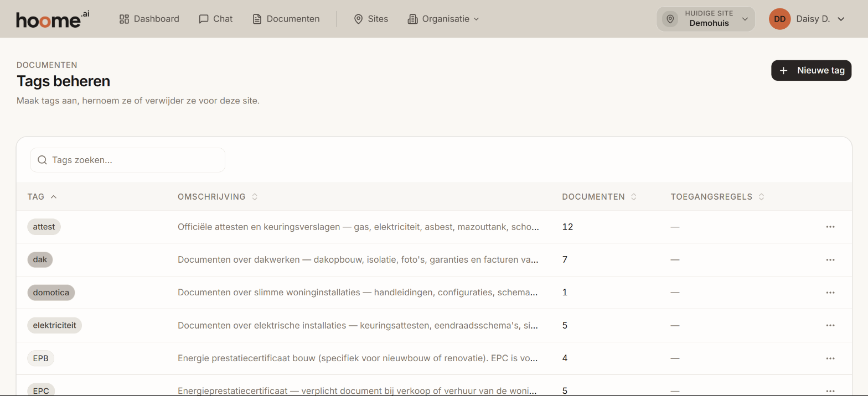Click the plus icon on Nieuwe tag
This screenshot has width=868, height=396.
[783, 70]
